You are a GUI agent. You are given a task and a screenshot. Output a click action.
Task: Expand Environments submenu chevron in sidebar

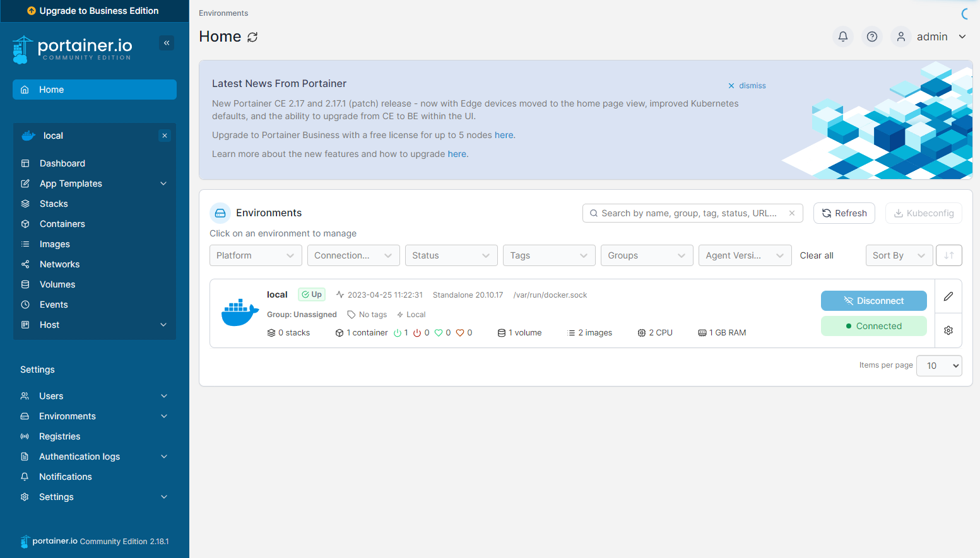tap(164, 416)
